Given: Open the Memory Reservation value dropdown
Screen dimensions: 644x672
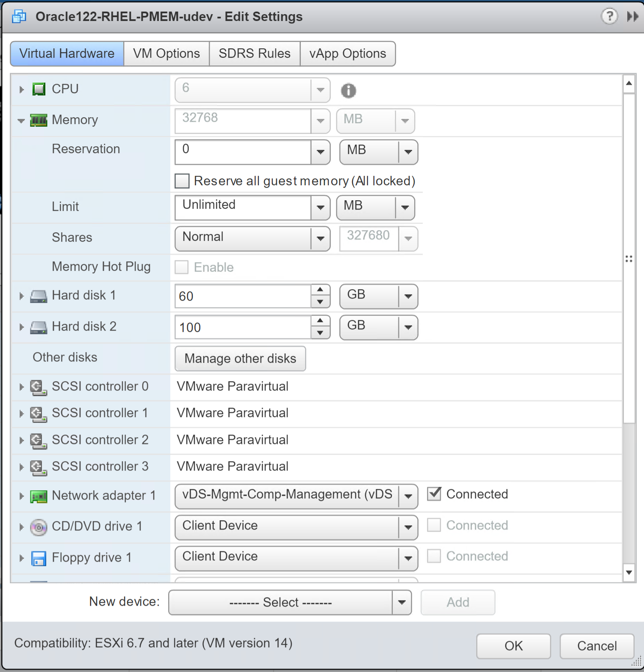Looking at the screenshot, I should (321, 152).
